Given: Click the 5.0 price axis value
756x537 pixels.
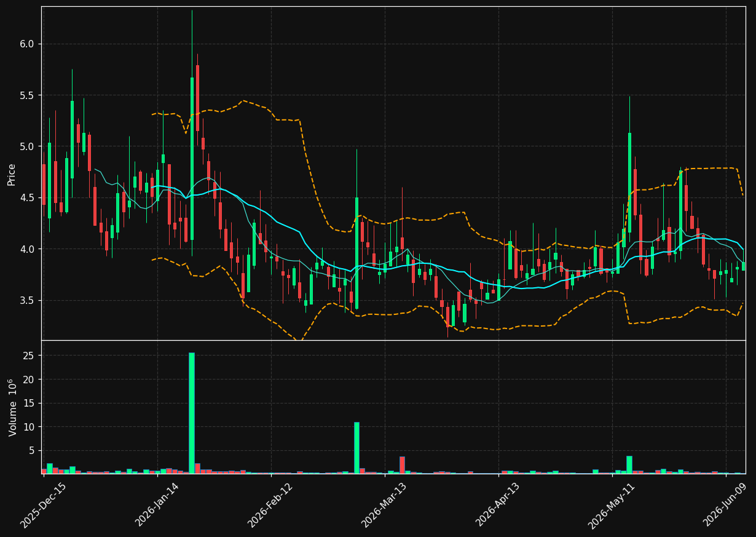Looking at the screenshot, I should (27, 146).
